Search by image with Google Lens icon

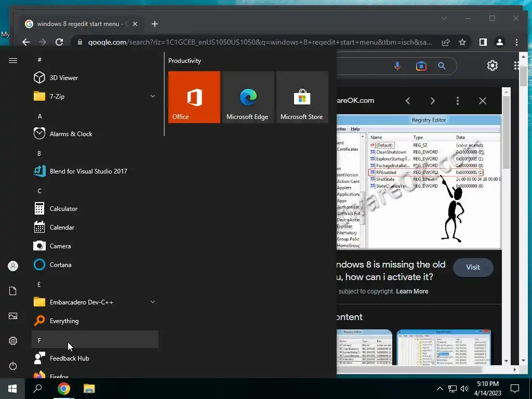(x=421, y=66)
